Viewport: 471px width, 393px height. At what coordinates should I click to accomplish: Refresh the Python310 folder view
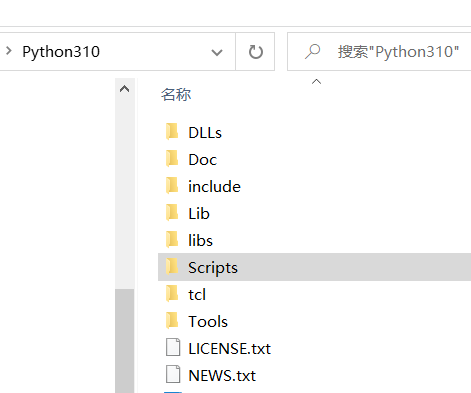[255, 52]
